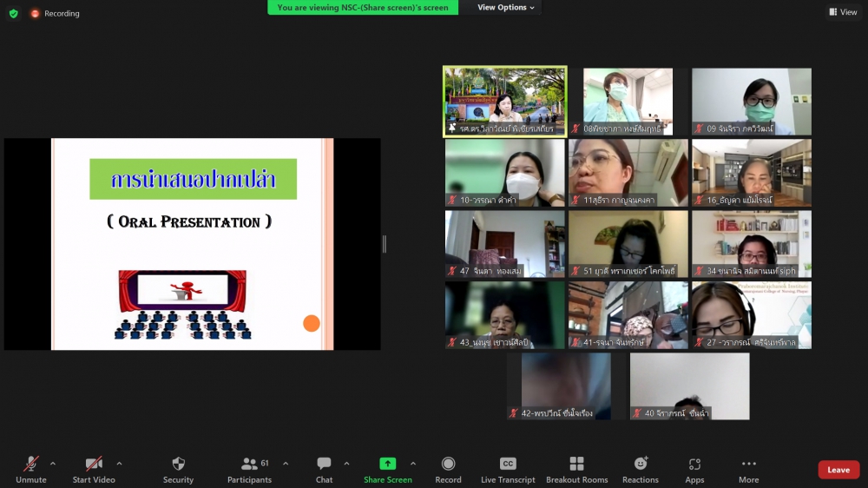This screenshot has width=868, height=488.
Task: Open the View layout menu
Action: click(843, 12)
